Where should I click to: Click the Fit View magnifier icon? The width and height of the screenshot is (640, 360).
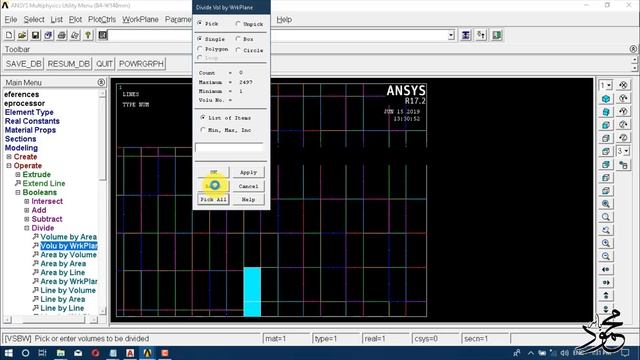pos(606,204)
